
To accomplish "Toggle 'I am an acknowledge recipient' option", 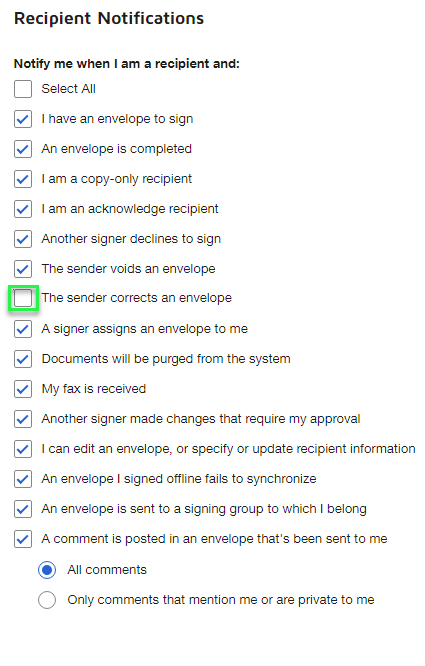I will pyautogui.click(x=23, y=209).
